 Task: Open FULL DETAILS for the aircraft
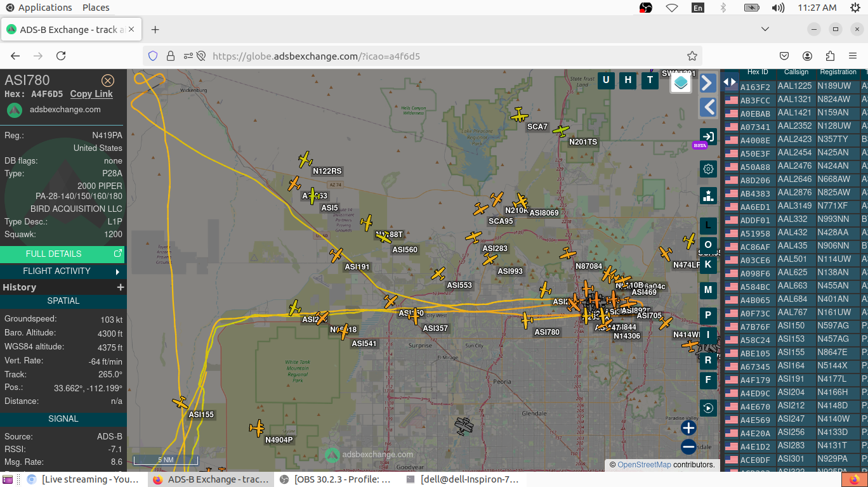click(62, 254)
